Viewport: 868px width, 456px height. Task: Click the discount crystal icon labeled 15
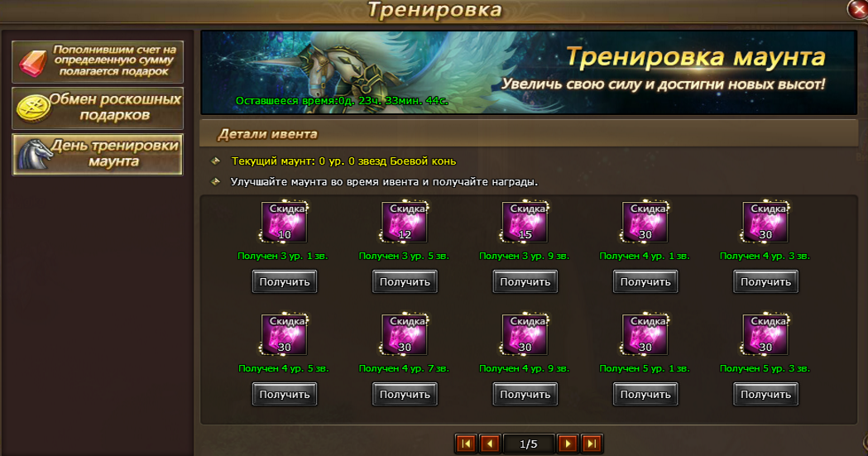(x=525, y=222)
